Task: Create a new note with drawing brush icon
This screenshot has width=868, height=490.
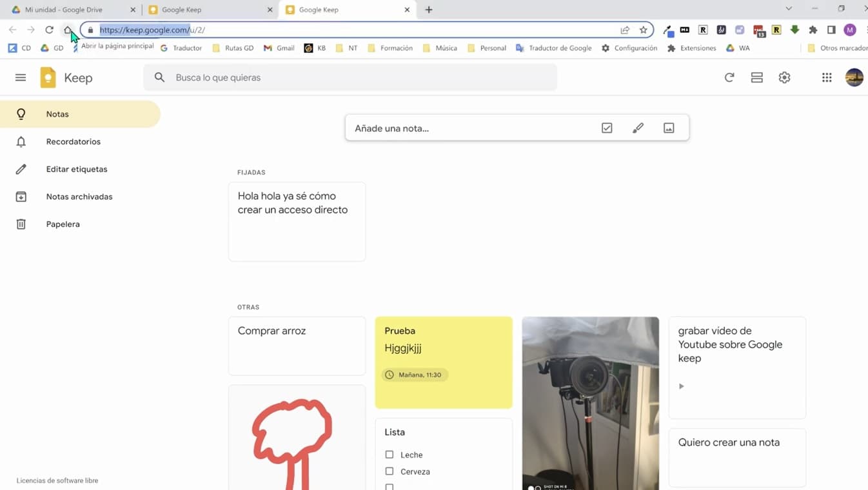Action: 638,128
